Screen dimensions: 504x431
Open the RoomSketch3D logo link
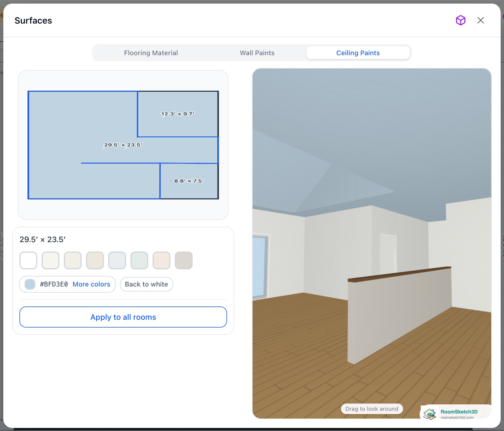[430, 414]
